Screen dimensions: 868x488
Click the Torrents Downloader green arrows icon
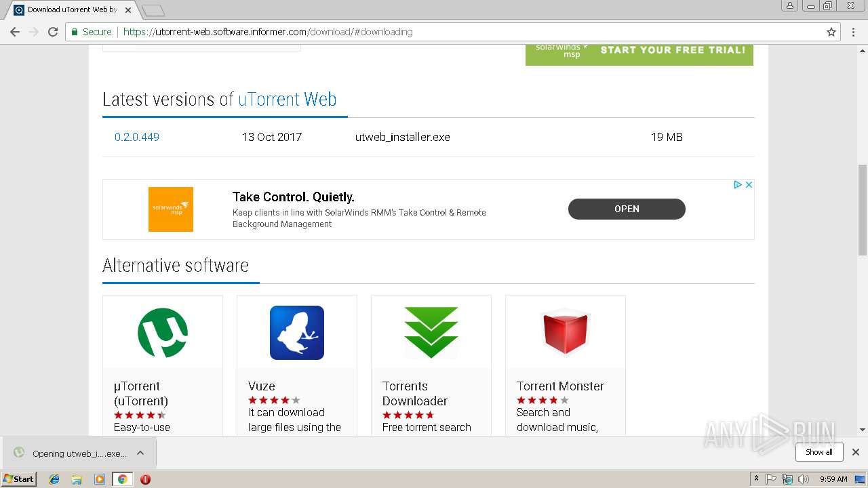[x=431, y=333]
